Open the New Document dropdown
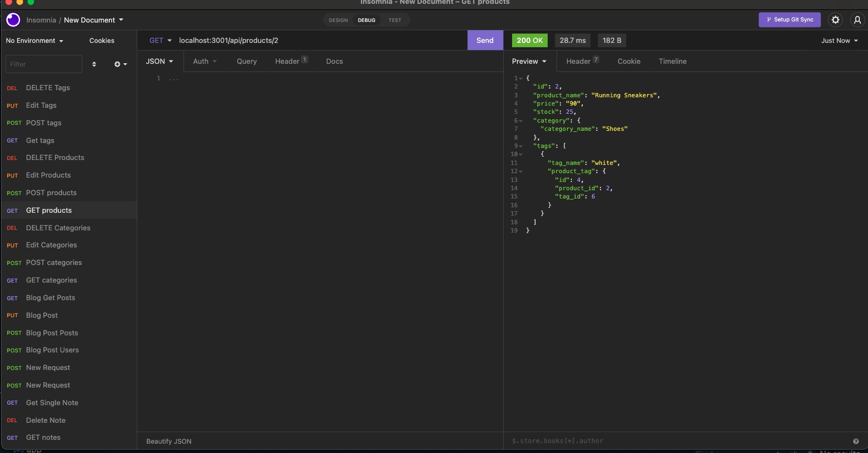Screen dimensions: 868x453 pyautogui.click(x=93, y=20)
